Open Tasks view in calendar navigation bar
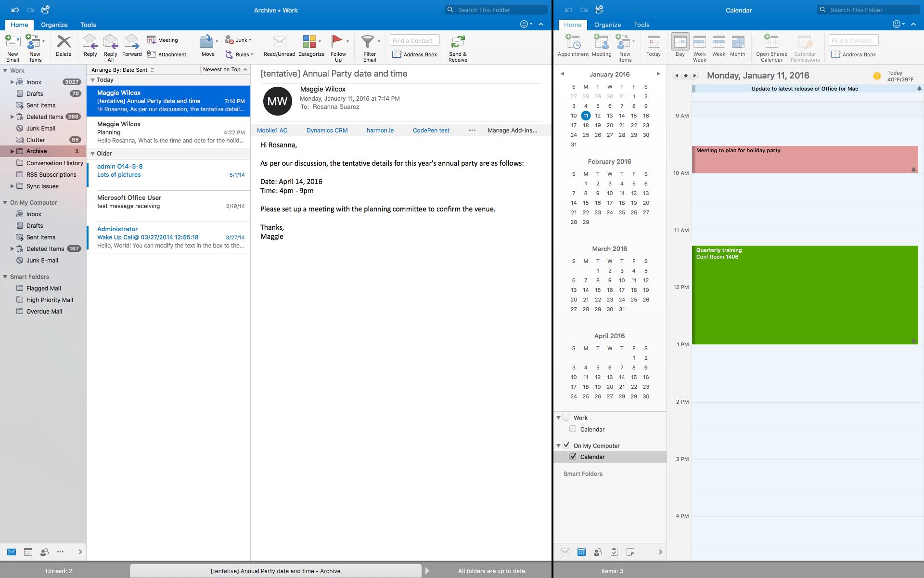This screenshot has width=924, height=578. [614, 552]
